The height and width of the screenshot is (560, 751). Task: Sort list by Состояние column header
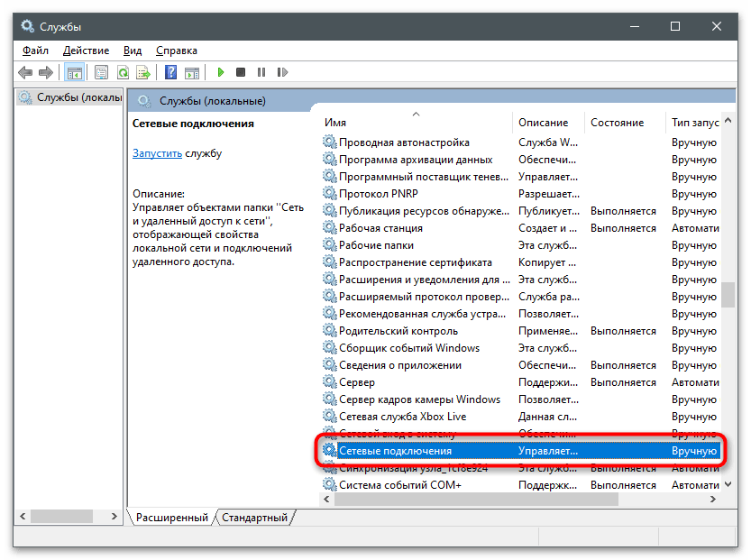click(x=617, y=123)
